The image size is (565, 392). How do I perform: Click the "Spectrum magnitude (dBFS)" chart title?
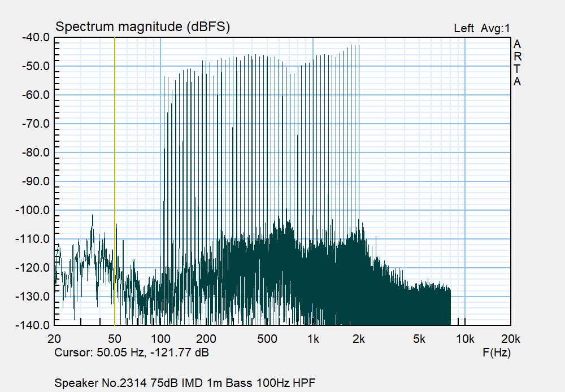(142, 27)
